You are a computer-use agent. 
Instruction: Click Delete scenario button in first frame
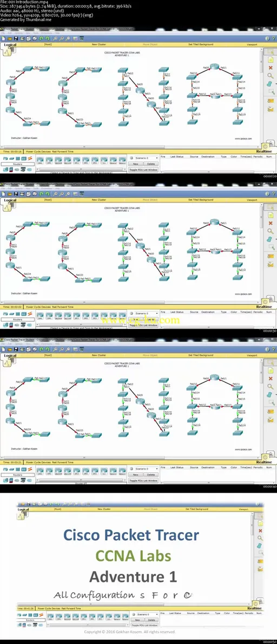tap(151, 164)
